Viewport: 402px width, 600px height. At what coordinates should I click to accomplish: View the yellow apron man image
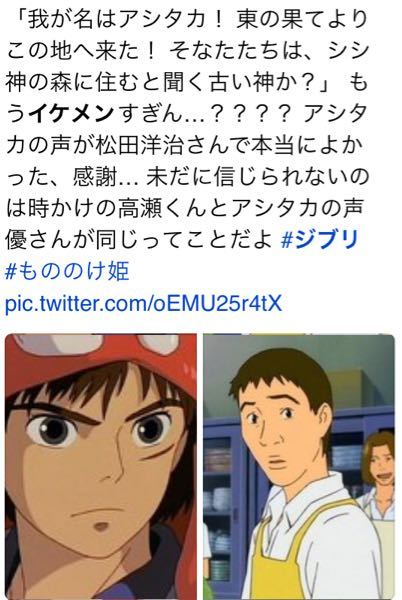click(299, 466)
